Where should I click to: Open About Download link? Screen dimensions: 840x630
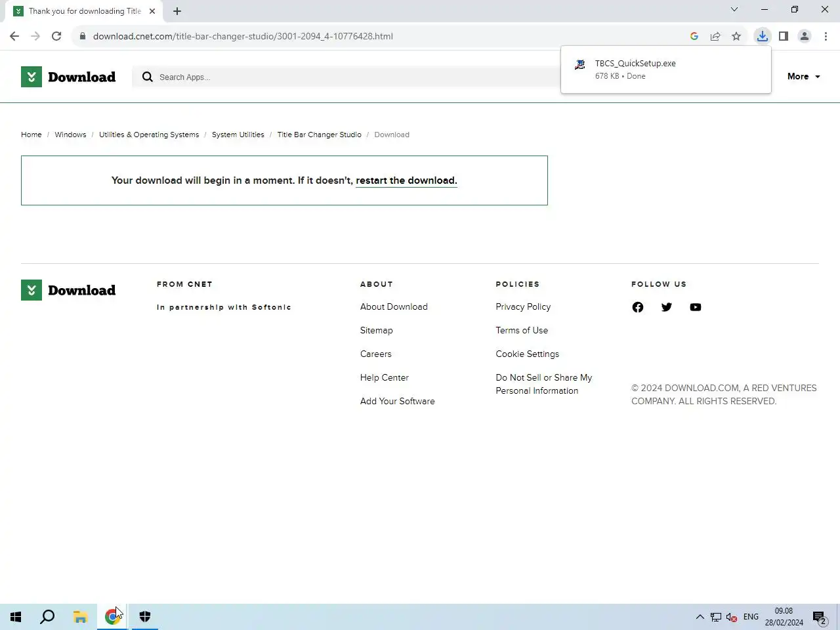coord(394,306)
